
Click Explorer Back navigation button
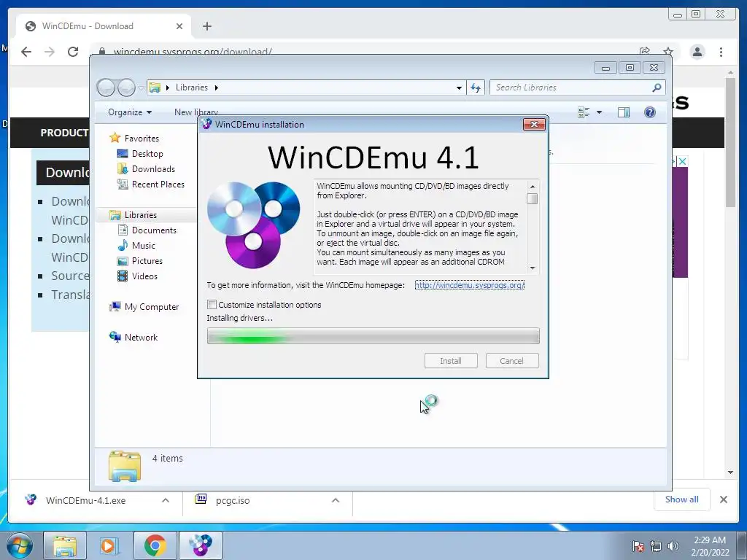pyautogui.click(x=106, y=87)
